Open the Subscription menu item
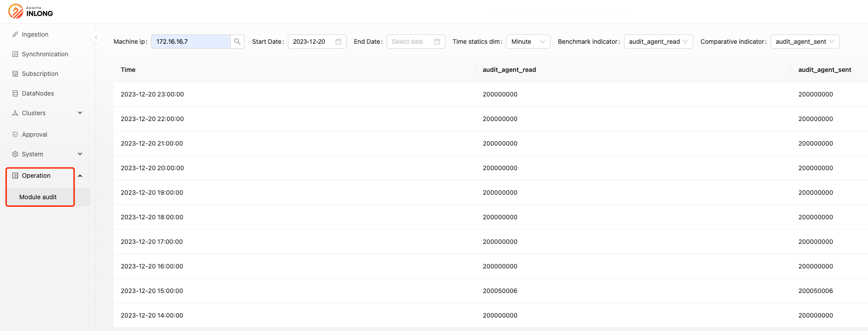Screen dimensions: 868x331 [x=40, y=74]
